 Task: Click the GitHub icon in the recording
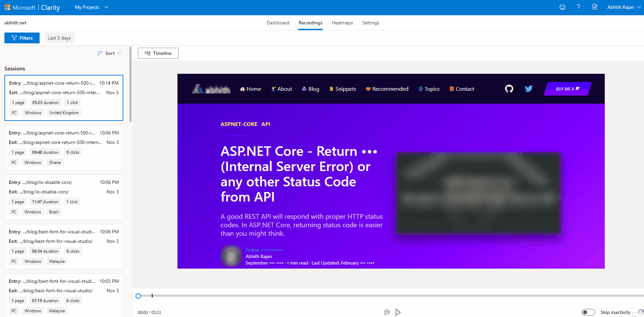(509, 89)
